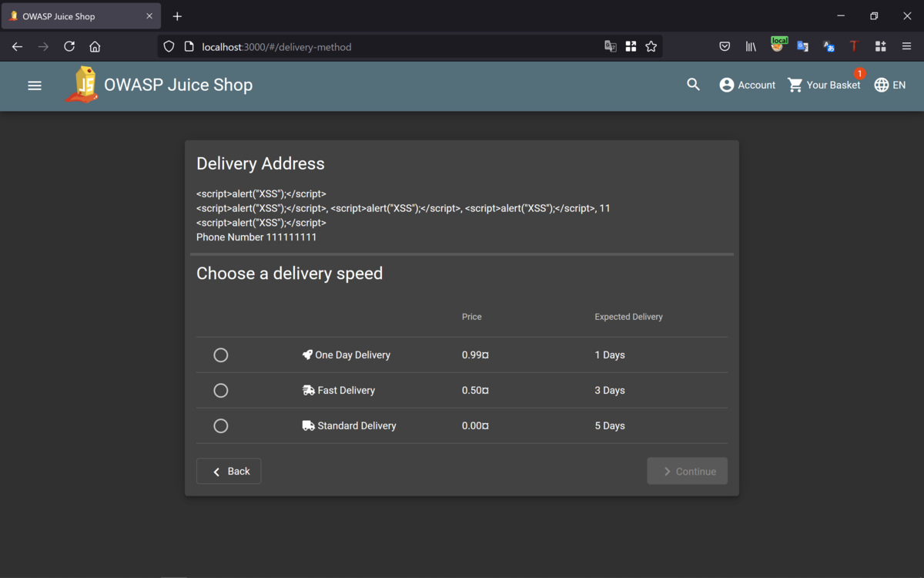The width and height of the screenshot is (924, 578).
Task: Click the basket badge showing 1
Action: (x=859, y=74)
